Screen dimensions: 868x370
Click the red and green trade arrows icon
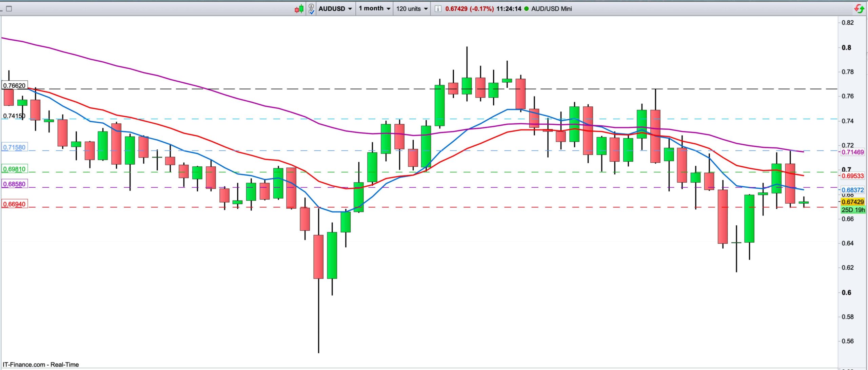tap(859, 9)
